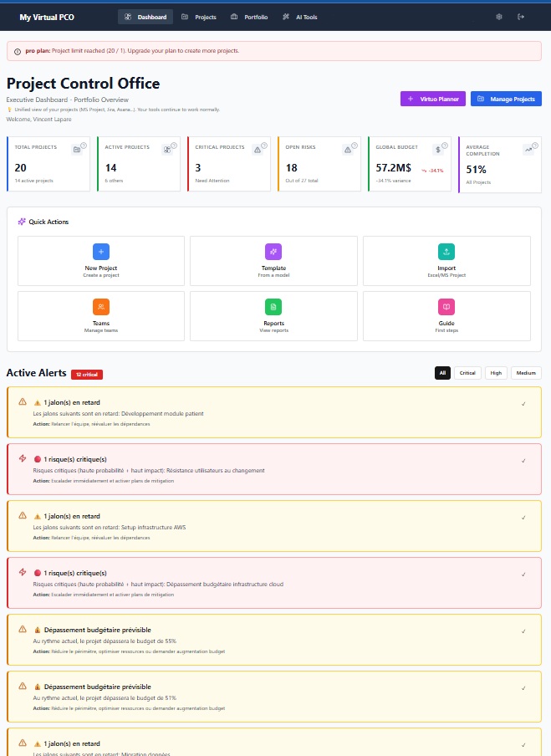Click the Project Control Office heading

tap(83, 84)
